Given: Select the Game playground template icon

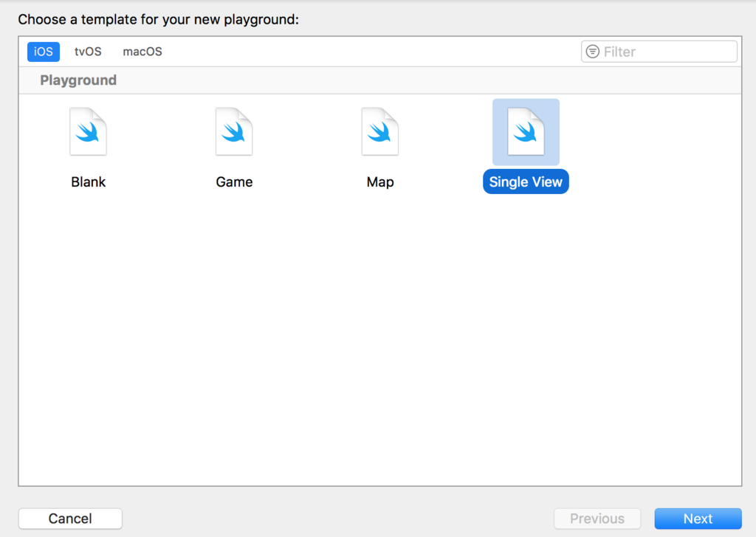Looking at the screenshot, I should [234, 131].
